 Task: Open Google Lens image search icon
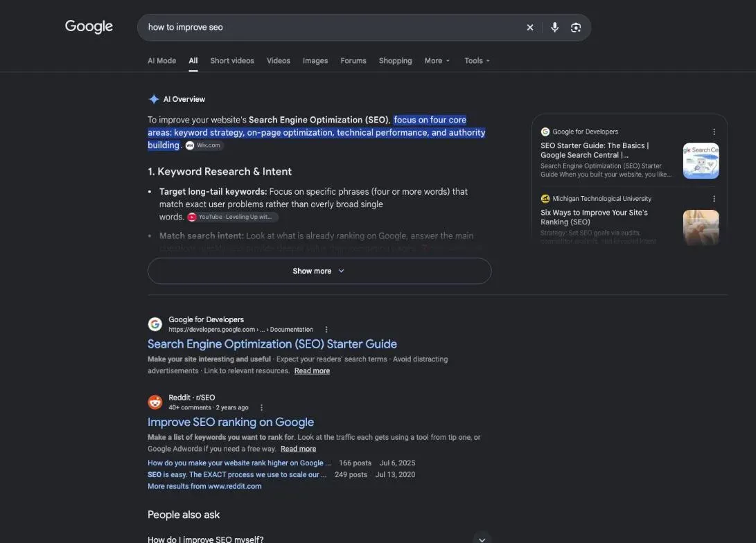pos(576,28)
